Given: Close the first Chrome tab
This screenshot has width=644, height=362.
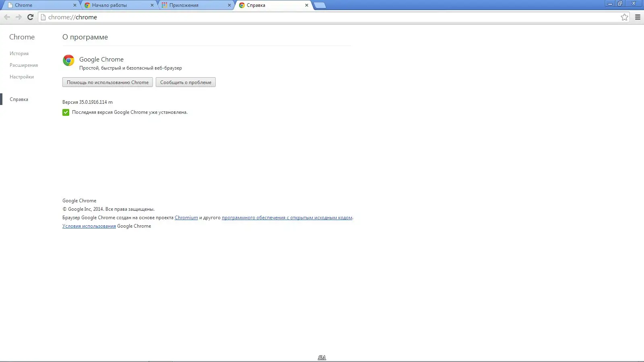Looking at the screenshot, I should 75,5.
